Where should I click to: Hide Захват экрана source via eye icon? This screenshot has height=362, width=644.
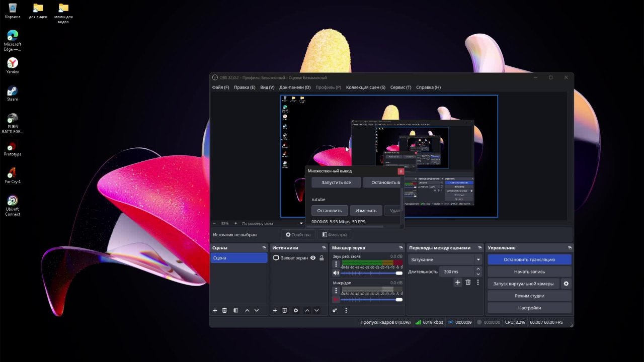tap(313, 258)
